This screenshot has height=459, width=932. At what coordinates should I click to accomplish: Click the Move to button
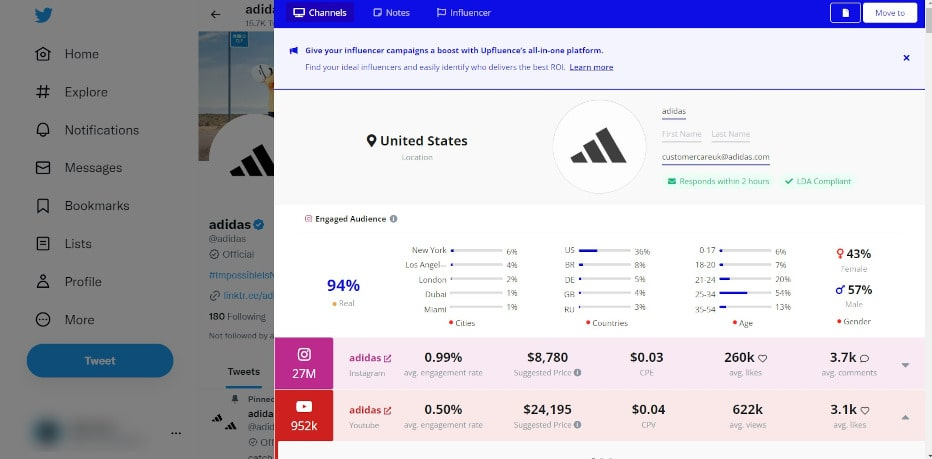[x=890, y=12]
